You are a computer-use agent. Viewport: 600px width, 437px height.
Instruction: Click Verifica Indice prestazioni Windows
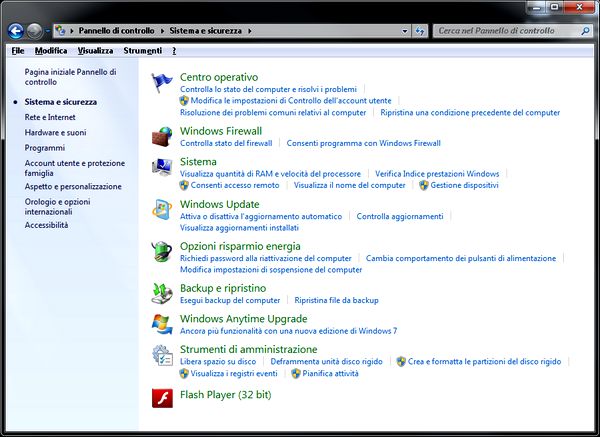(x=437, y=174)
